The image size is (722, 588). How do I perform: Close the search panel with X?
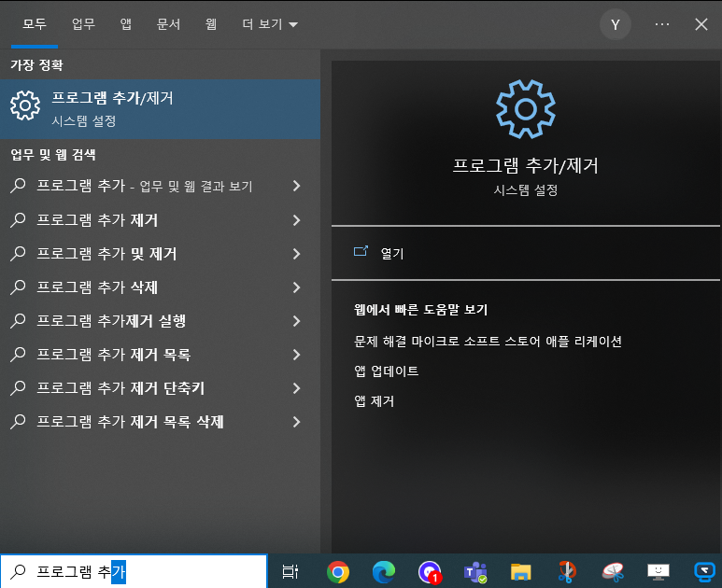[x=701, y=24]
